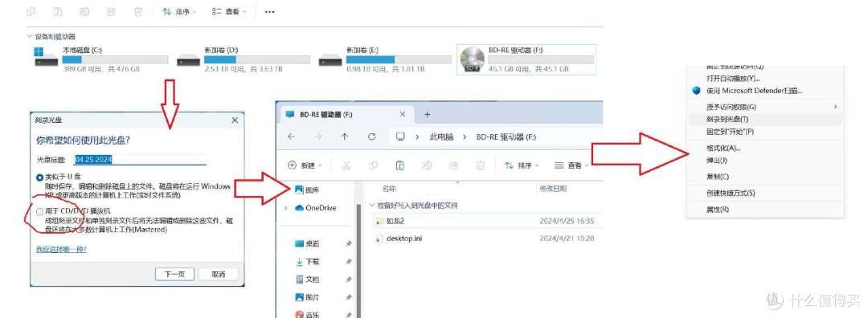Click share icon in BD-RE window toolbar
868x318 pixels.
(x=454, y=165)
